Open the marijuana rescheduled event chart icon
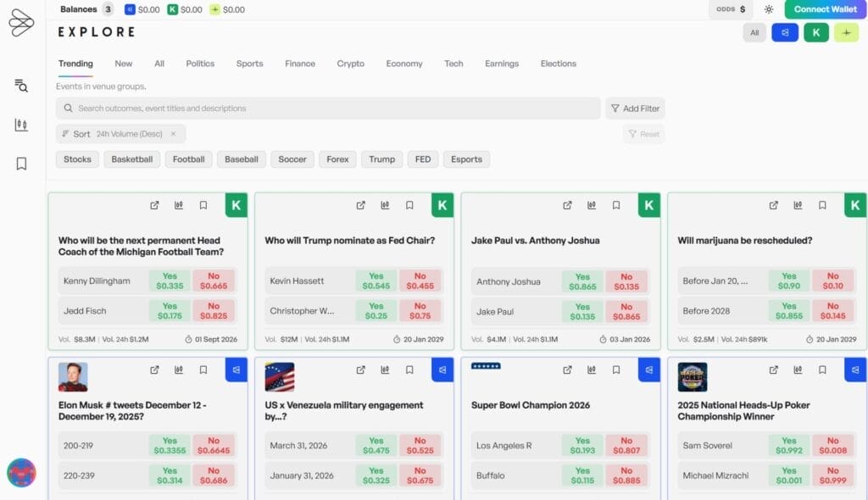This screenshot has width=868, height=500. pyautogui.click(x=798, y=205)
